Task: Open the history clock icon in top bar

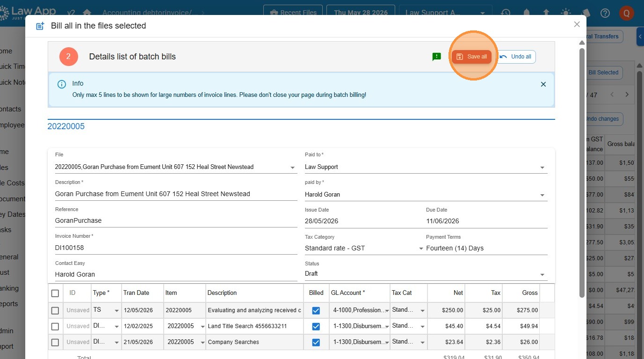Action: pos(506,13)
